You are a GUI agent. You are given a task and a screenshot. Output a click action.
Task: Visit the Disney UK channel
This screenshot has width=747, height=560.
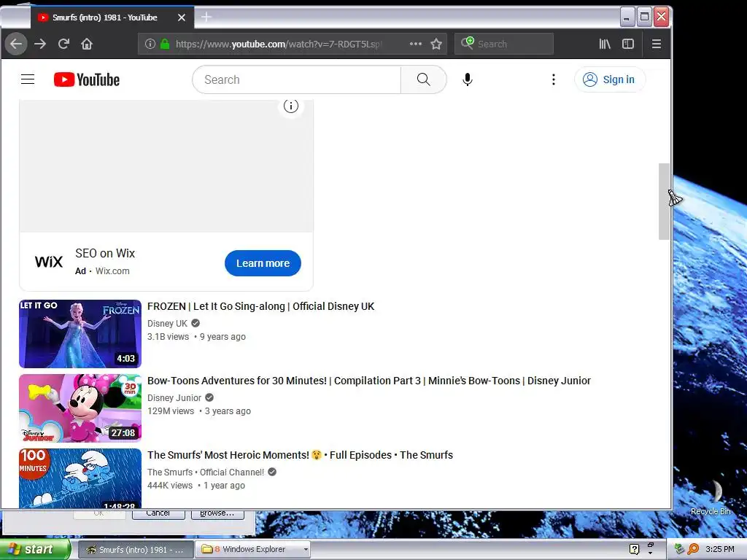[x=167, y=323]
